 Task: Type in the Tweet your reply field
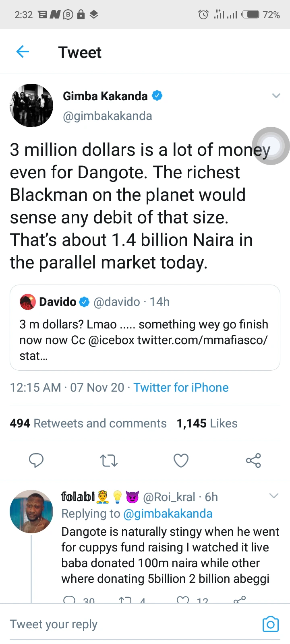coord(121,624)
